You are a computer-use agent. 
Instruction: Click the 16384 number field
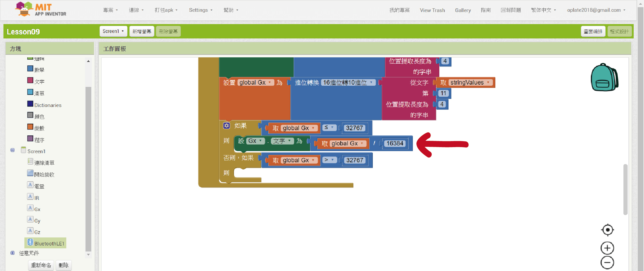coord(395,143)
